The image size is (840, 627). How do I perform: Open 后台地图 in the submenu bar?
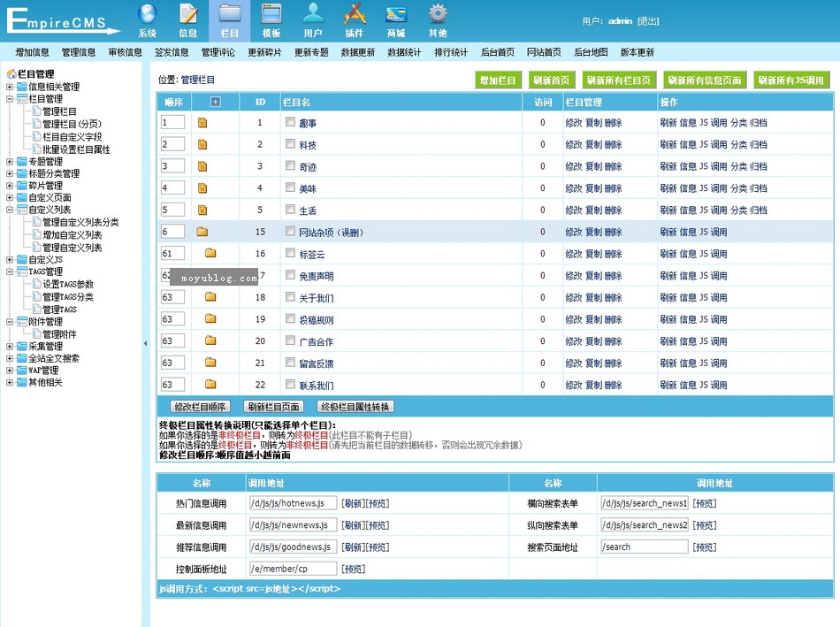click(x=591, y=52)
